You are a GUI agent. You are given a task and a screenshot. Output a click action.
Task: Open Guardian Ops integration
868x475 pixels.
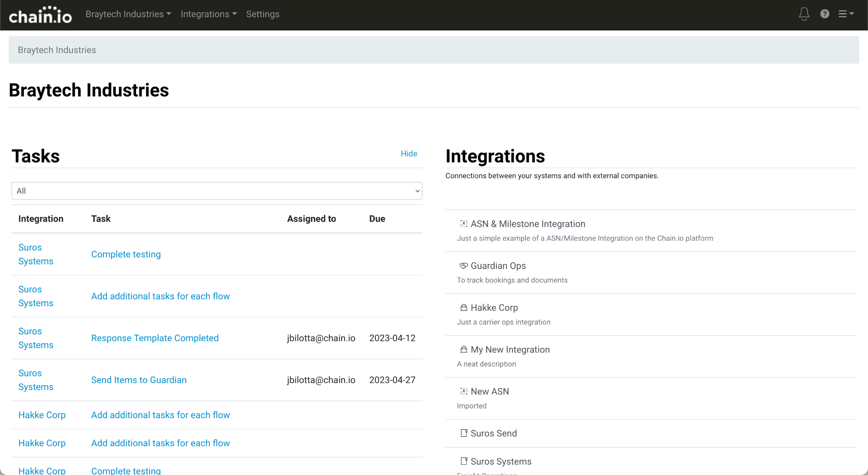pyautogui.click(x=498, y=266)
